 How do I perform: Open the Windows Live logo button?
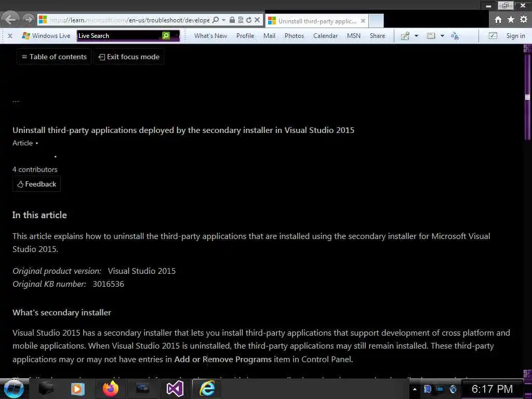coord(46,36)
